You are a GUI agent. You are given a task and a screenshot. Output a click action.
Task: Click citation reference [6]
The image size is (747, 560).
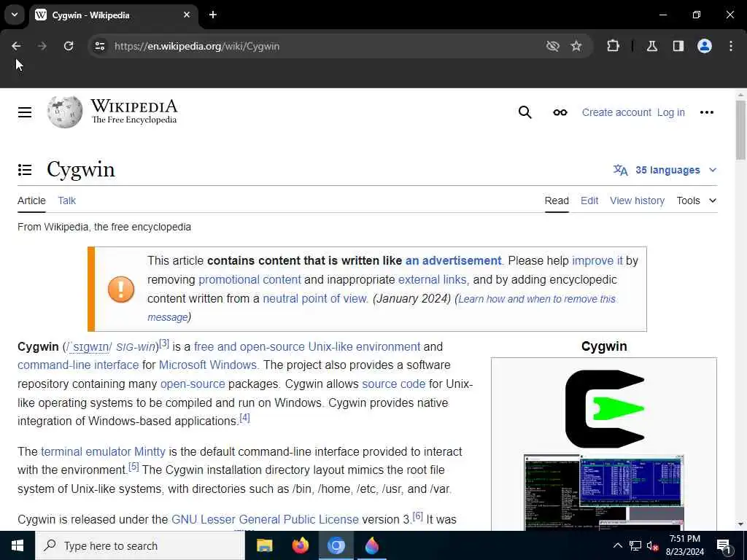click(x=418, y=516)
